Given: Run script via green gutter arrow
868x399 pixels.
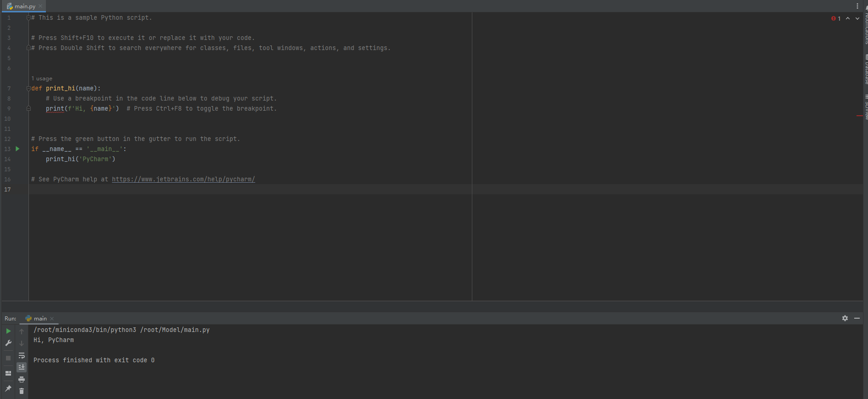Looking at the screenshot, I should [17, 149].
